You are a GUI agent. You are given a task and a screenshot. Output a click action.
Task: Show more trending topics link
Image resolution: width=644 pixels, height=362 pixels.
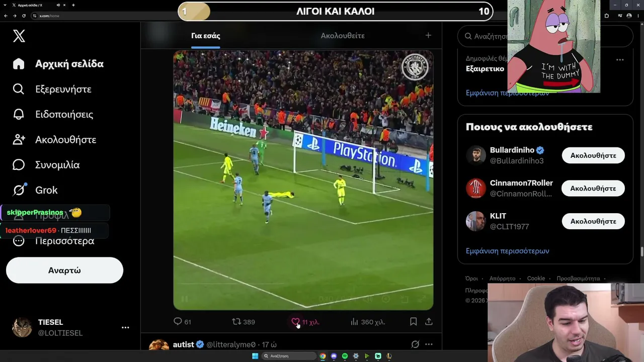[x=507, y=93]
